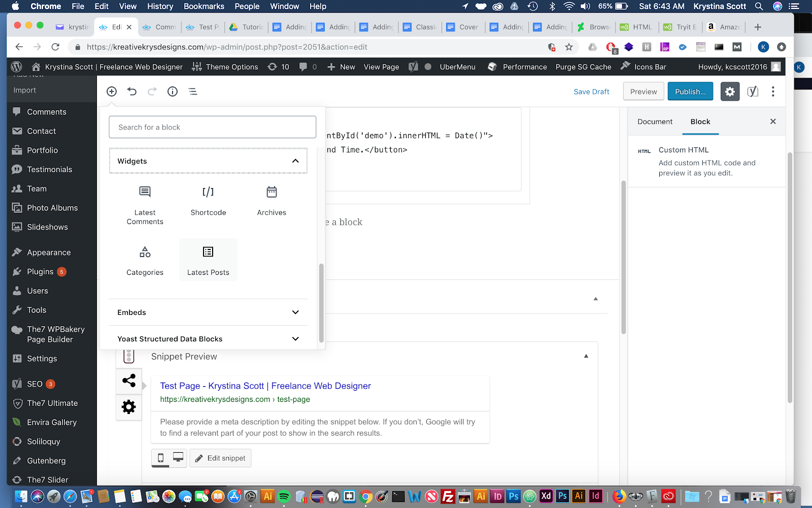This screenshot has width=812, height=508.
Task: Open the Yoast SEO toolbar icon
Action: (x=753, y=91)
